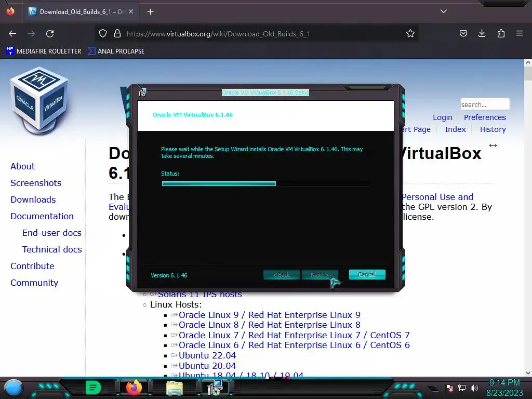This screenshot has width=532, height=399.
Task: Open green notes app in taskbar
Action: [x=94, y=388]
